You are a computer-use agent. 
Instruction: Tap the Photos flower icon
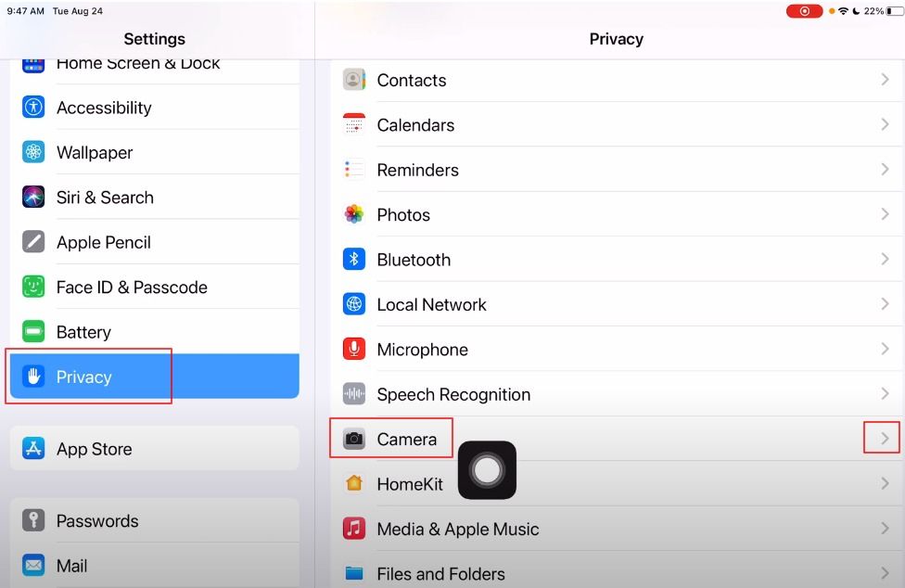tap(354, 214)
